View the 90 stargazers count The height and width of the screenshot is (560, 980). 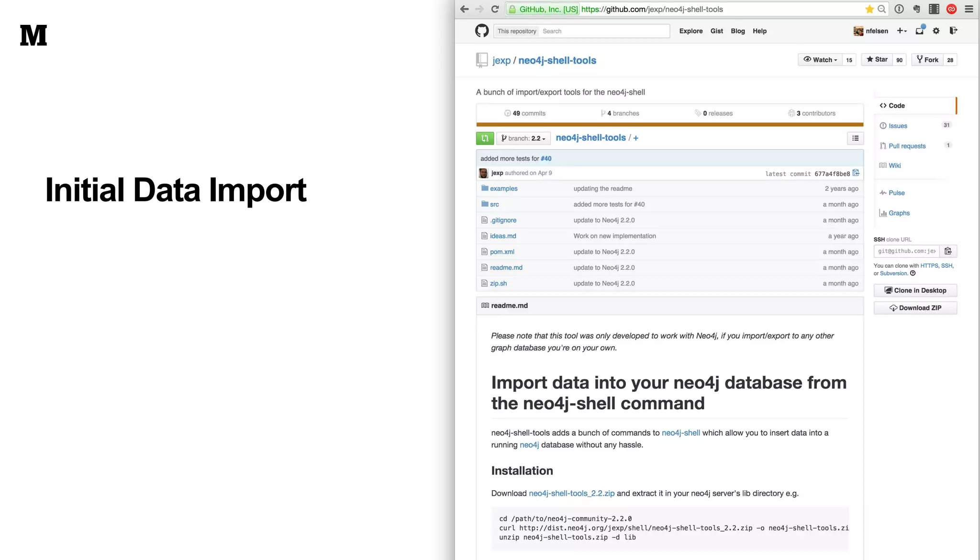point(899,60)
